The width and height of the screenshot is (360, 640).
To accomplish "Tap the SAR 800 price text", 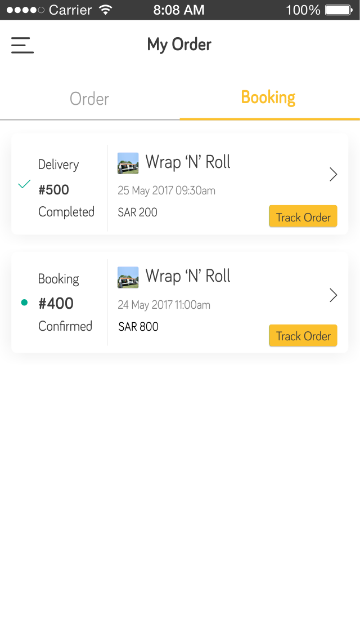I will click(x=138, y=327).
